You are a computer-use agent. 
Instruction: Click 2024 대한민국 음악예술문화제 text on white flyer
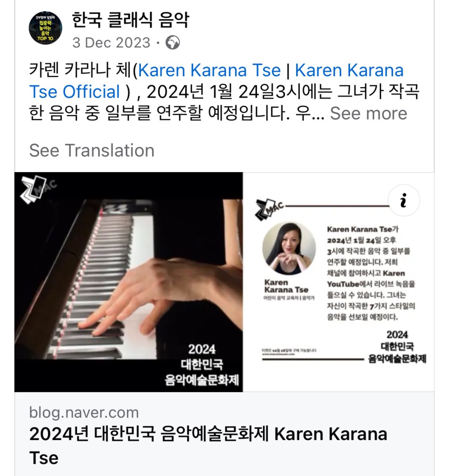click(397, 347)
